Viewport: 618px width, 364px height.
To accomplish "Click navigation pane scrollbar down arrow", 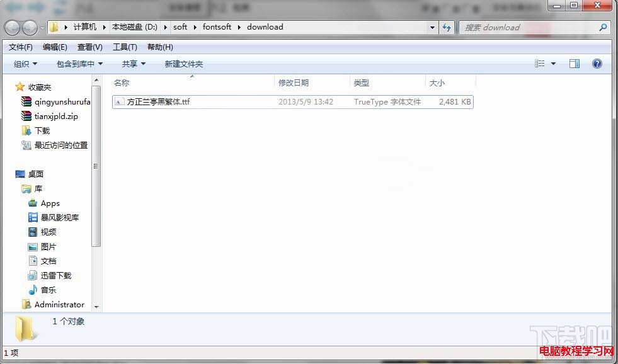I will coord(96,307).
